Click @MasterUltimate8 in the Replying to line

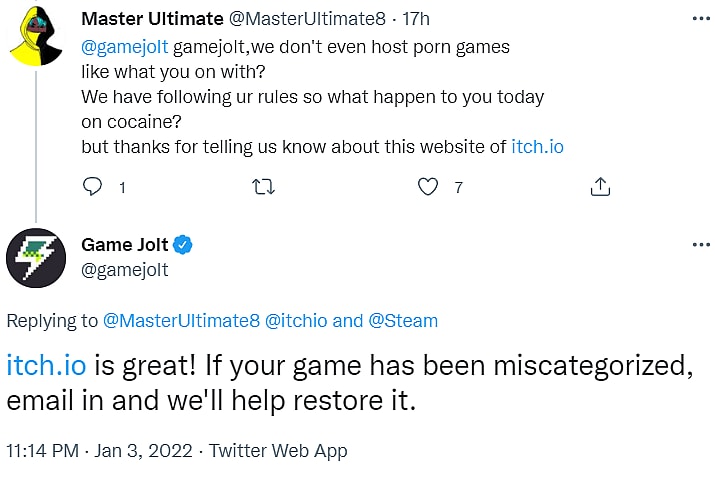(181, 321)
